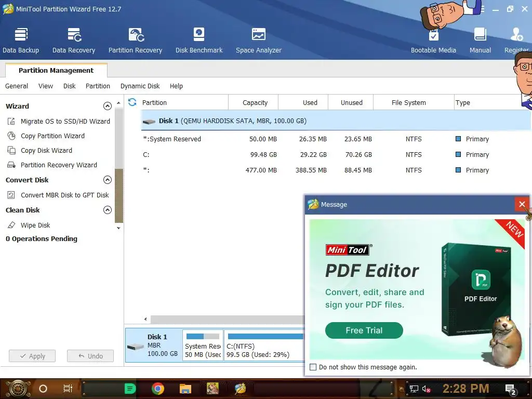Open the Partition menu
Viewport: 532px width, 399px height.
[x=98, y=86]
